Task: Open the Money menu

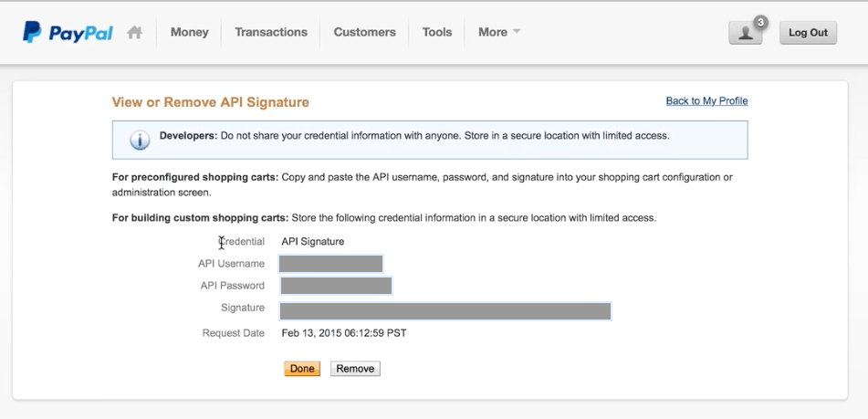Action: tap(189, 32)
